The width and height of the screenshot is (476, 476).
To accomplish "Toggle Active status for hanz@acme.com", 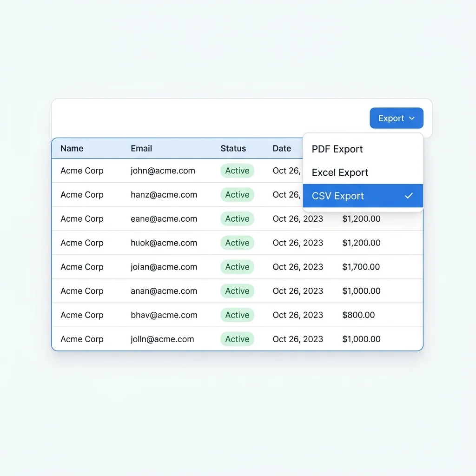I will [237, 195].
